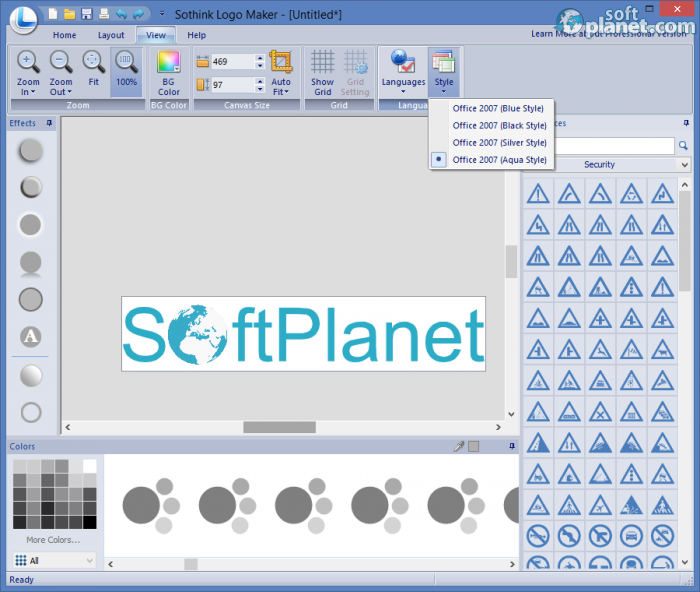This screenshot has width=700, height=592.
Task: Click the Save icon in quick access toolbar
Action: point(87,14)
